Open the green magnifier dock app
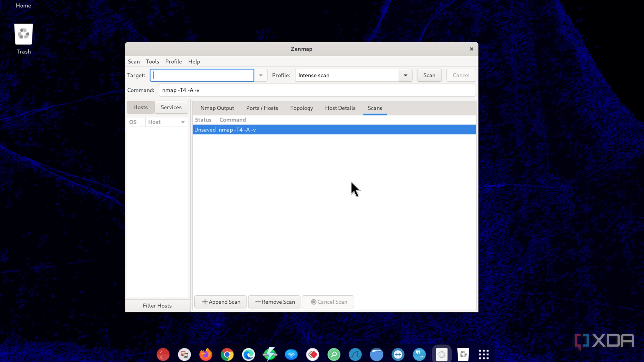 pyautogui.click(x=334, y=354)
